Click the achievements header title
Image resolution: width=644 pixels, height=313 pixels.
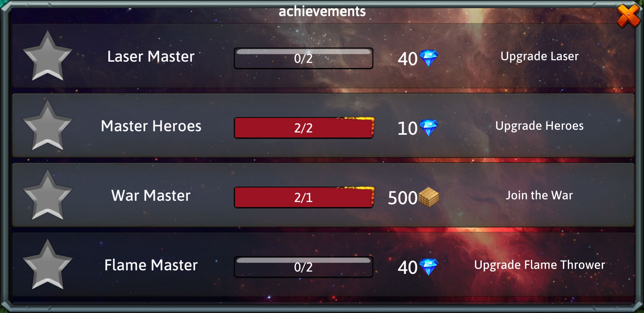click(322, 12)
